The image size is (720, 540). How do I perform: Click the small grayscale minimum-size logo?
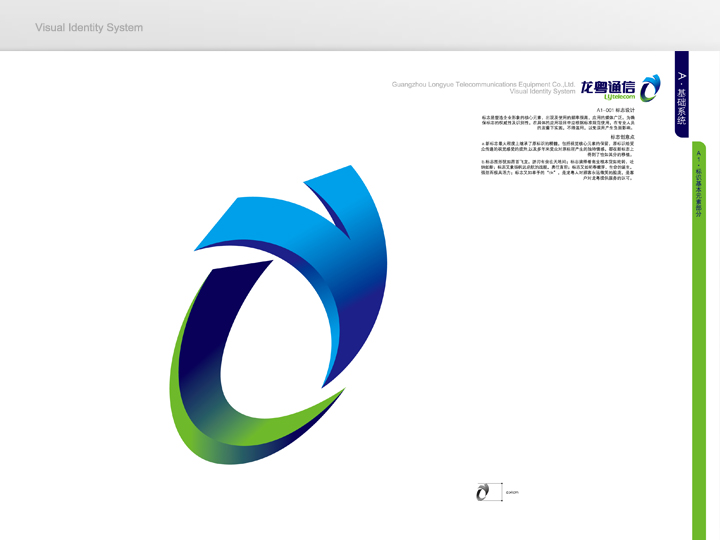click(482, 492)
